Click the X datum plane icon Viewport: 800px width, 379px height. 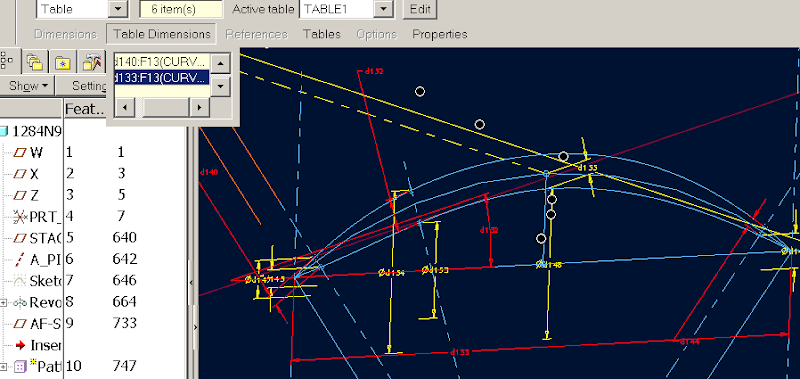[x=20, y=173]
